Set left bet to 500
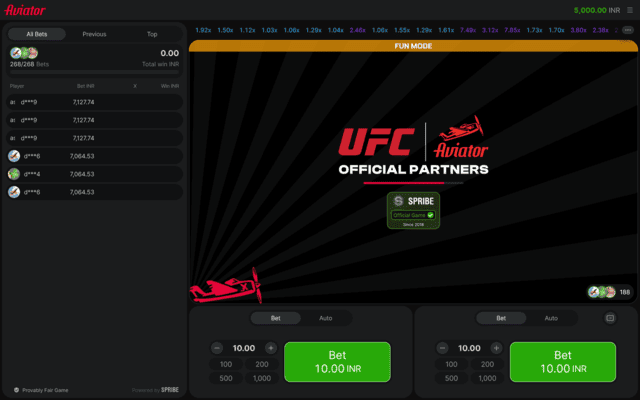The width and height of the screenshot is (640, 400). click(x=226, y=378)
